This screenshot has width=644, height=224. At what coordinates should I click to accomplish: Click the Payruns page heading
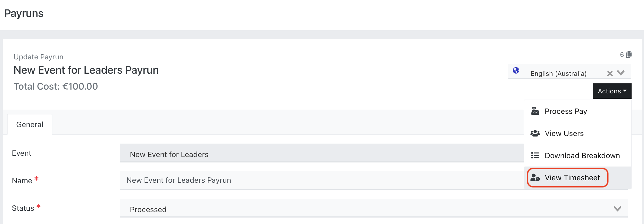24,13
